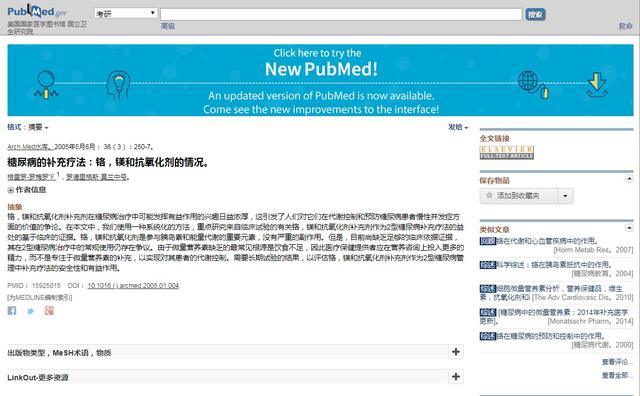The image size is (640, 396).
Task: Share article via Google Plus icon
Action: point(49,311)
